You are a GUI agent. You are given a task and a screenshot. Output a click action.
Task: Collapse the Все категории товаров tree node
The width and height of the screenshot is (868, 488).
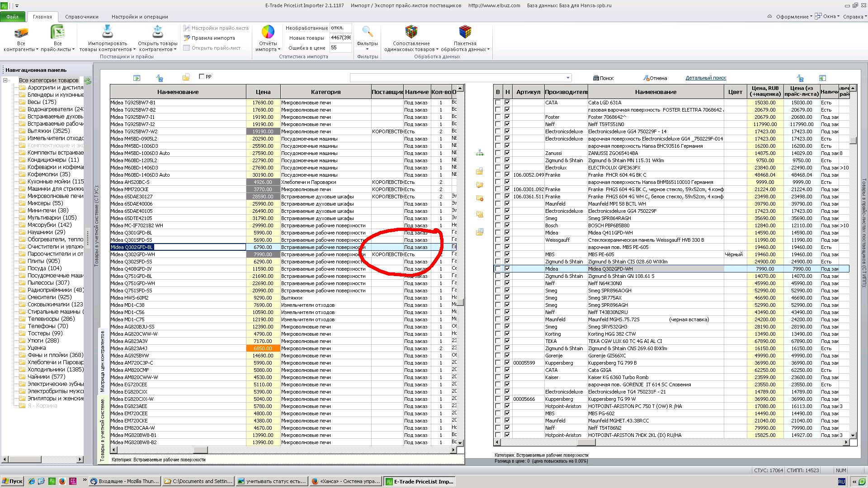(6, 80)
